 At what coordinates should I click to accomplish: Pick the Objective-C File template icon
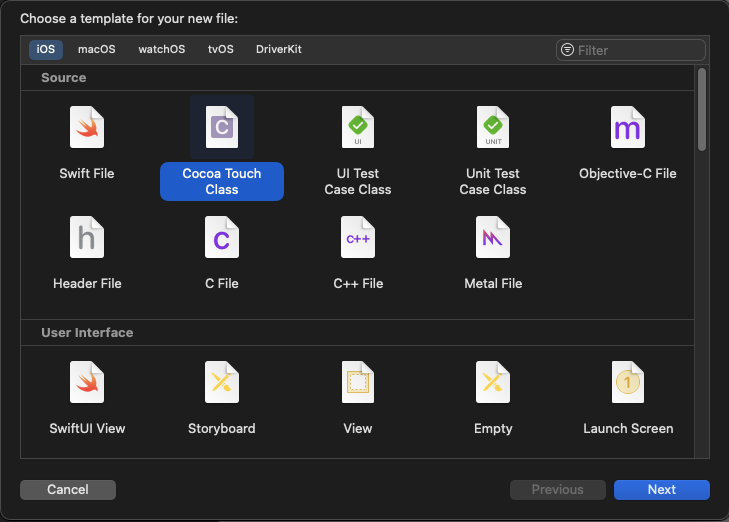click(628, 127)
